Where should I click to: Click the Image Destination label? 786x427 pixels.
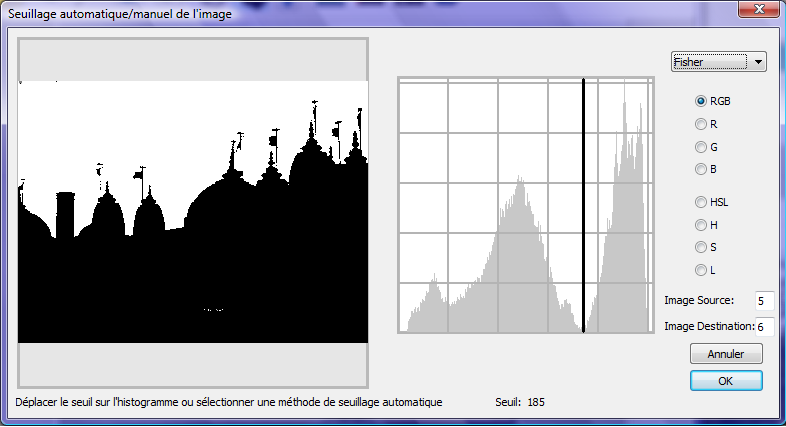click(x=709, y=326)
